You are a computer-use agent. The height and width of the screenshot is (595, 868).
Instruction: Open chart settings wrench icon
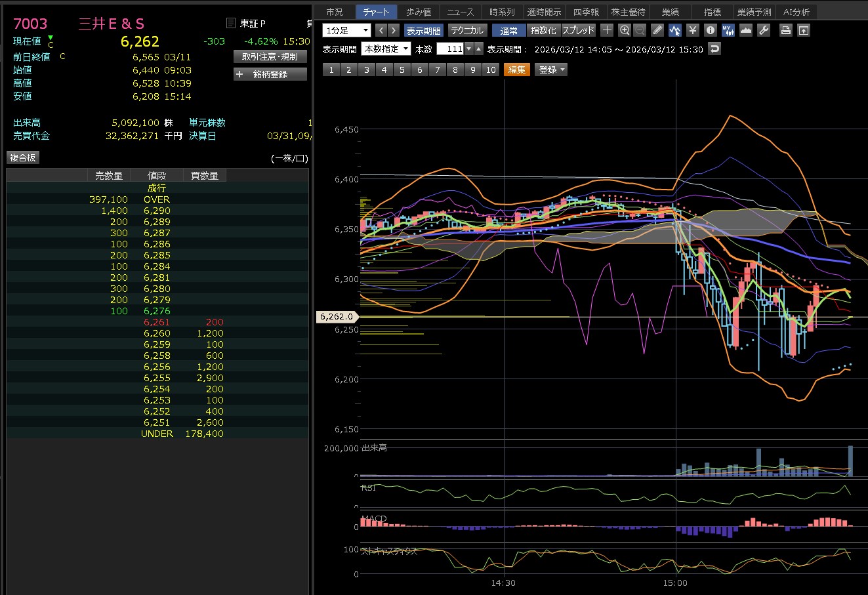(763, 30)
